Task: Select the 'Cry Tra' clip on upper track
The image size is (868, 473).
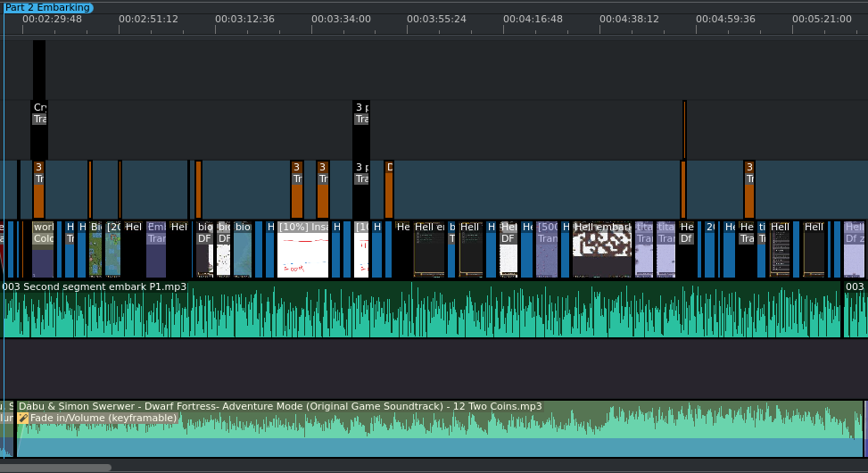Action: point(39,130)
